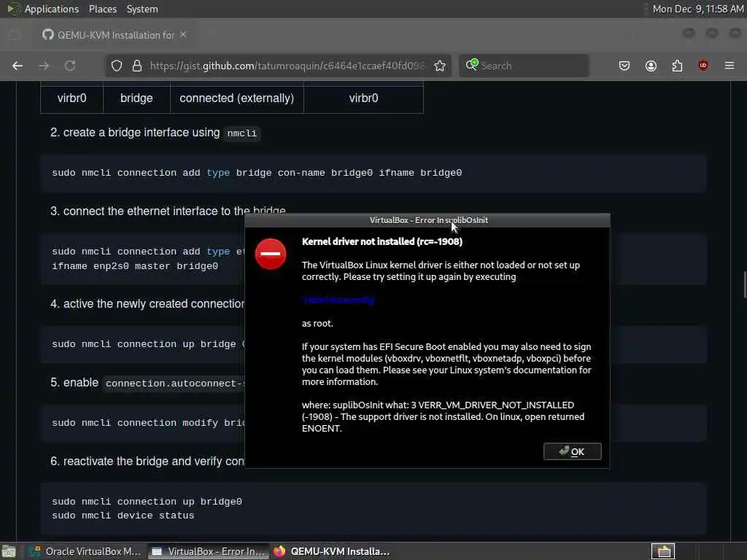This screenshot has height=560, width=747.
Task: Click '2. create a bridge interface' step text
Action: point(135,133)
